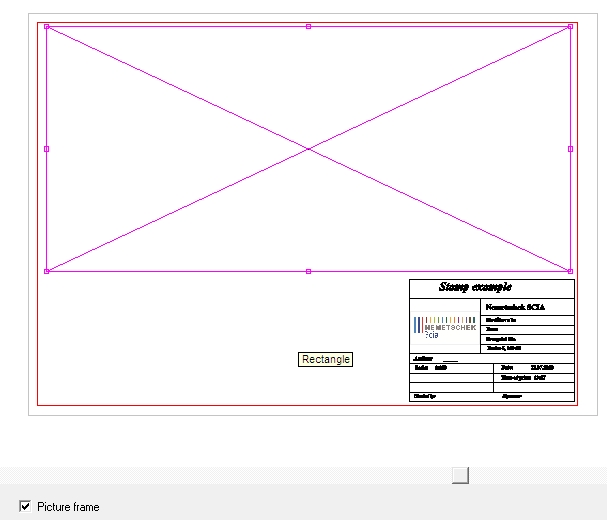
Task: Click the top-left handle of the picture rectangle
Action: (46, 26)
